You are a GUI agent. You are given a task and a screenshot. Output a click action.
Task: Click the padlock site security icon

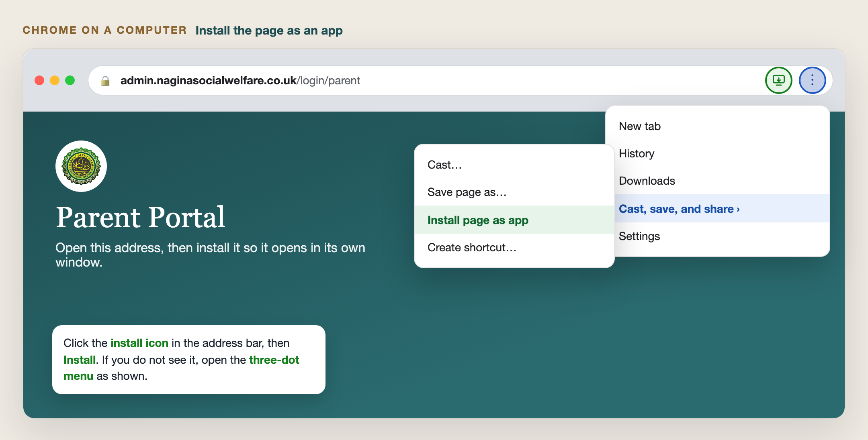click(x=105, y=81)
